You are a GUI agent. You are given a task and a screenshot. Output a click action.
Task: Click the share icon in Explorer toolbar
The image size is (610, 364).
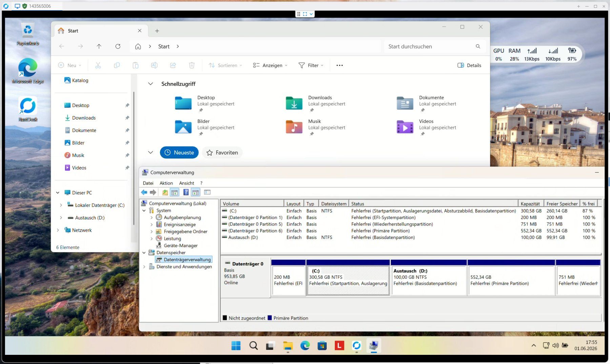pyautogui.click(x=173, y=65)
